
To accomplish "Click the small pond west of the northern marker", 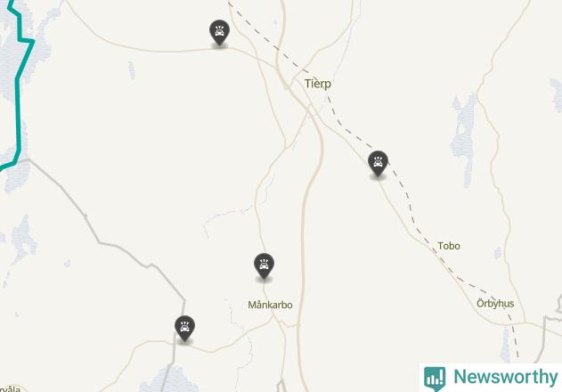I will pyautogui.click(x=132, y=70).
